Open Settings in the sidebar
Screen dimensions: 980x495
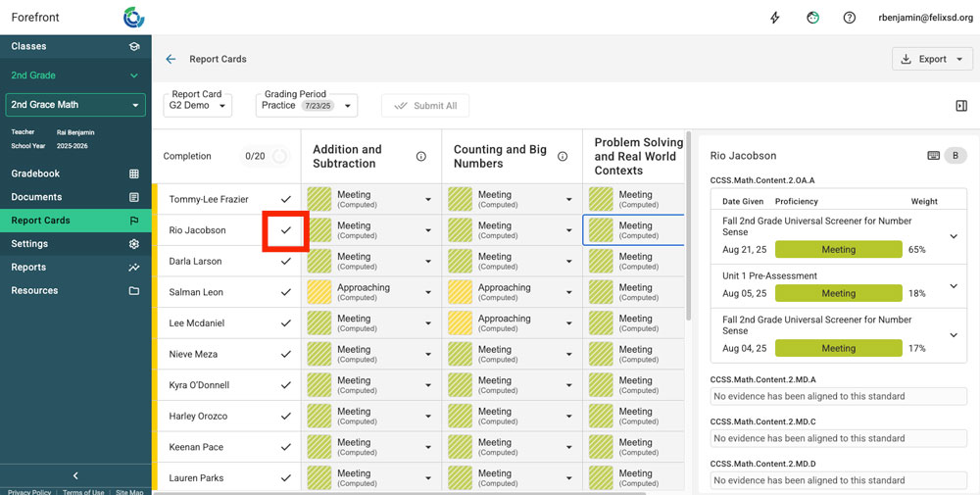coord(29,244)
